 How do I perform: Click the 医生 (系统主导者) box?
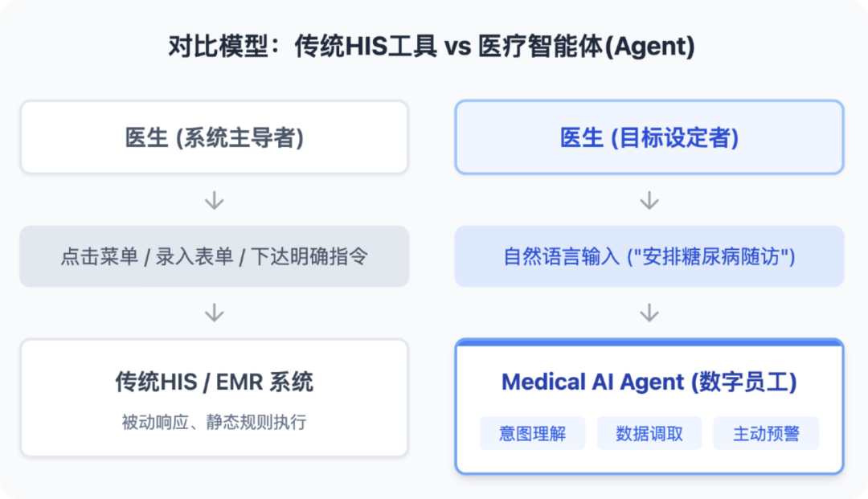point(214,137)
